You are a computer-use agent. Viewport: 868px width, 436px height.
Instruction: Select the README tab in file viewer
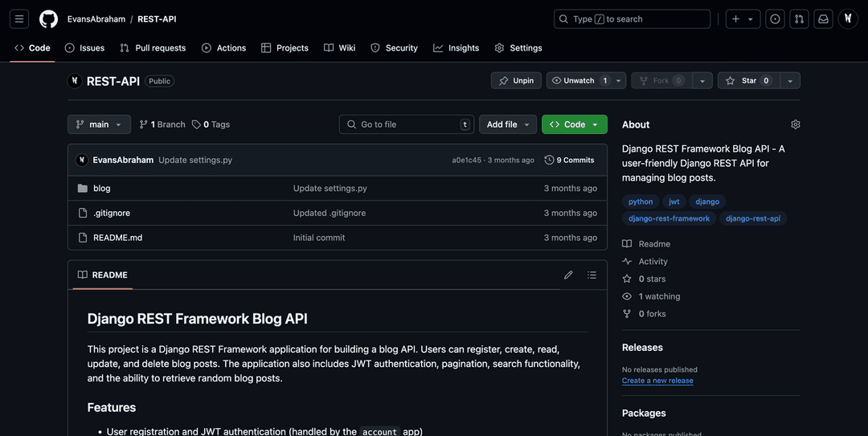[x=103, y=275]
